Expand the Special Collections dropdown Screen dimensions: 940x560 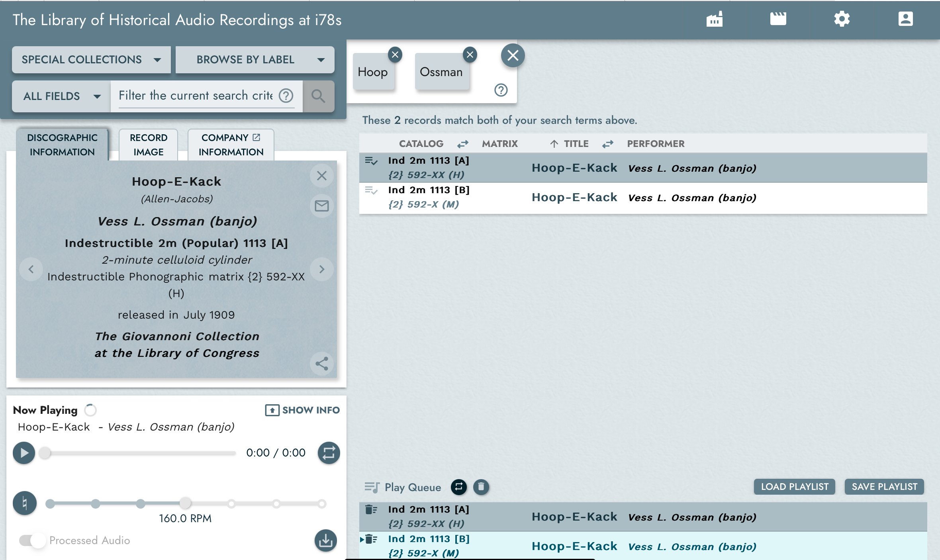click(91, 60)
